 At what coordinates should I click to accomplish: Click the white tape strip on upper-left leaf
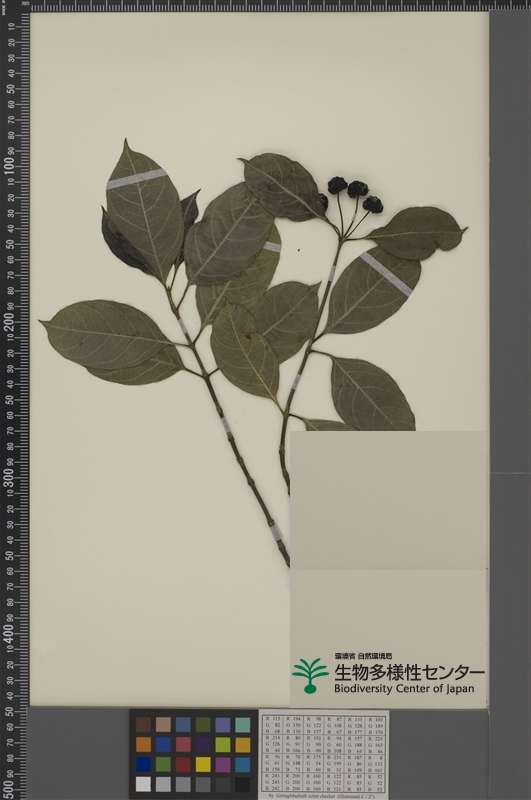(x=137, y=179)
